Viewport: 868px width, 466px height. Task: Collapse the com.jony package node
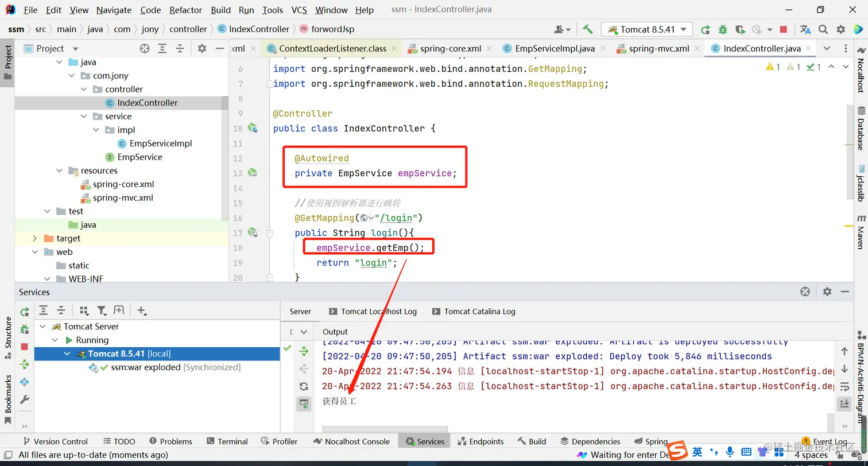tap(72, 76)
